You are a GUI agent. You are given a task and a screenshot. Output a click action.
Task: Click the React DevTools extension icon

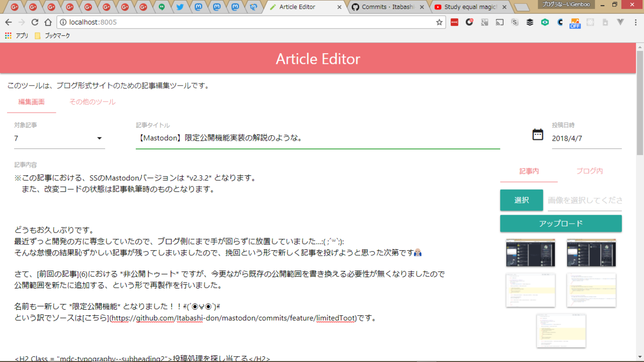point(590,22)
